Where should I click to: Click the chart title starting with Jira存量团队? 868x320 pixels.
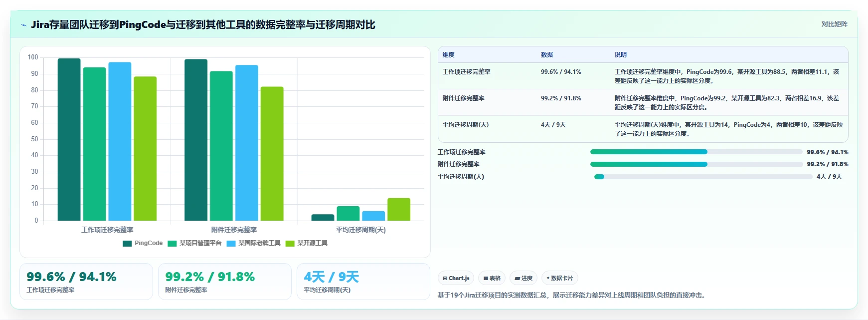203,24
